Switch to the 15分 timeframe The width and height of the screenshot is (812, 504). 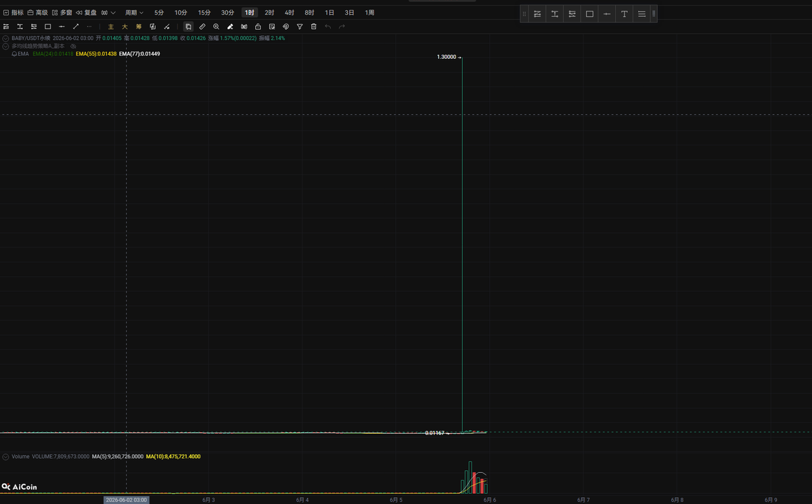point(204,13)
